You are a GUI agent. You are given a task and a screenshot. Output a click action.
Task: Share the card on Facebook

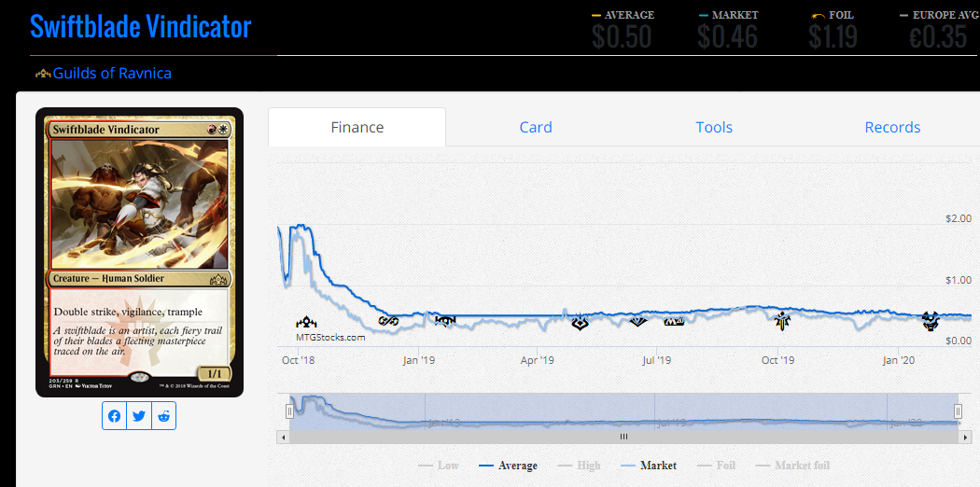115,416
